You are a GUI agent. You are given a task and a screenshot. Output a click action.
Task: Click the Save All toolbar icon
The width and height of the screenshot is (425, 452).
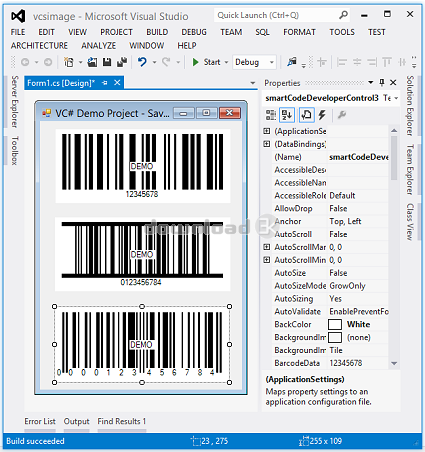122,62
